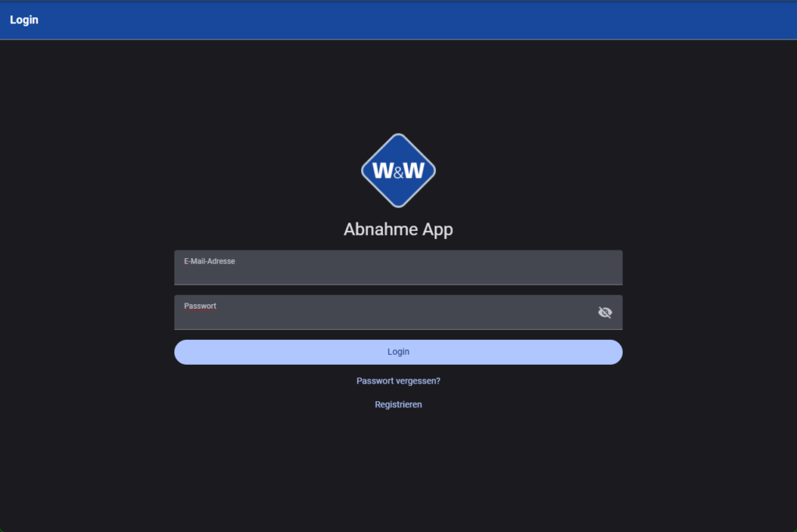Click the Login title in header bar
Screen dimensions: 797x532
[24, 19]
